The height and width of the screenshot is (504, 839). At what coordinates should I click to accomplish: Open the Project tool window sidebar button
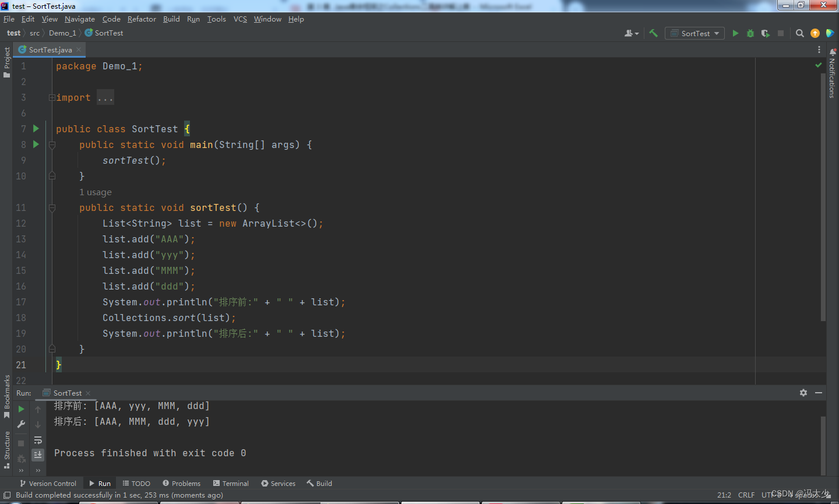(6, 62)
